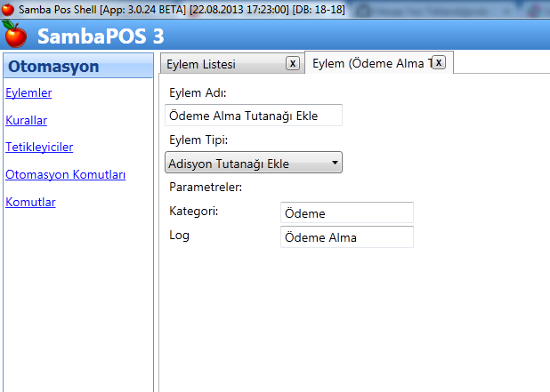Click the Log input field
This screenshot has height=392, width=550.
click(347, 237)
